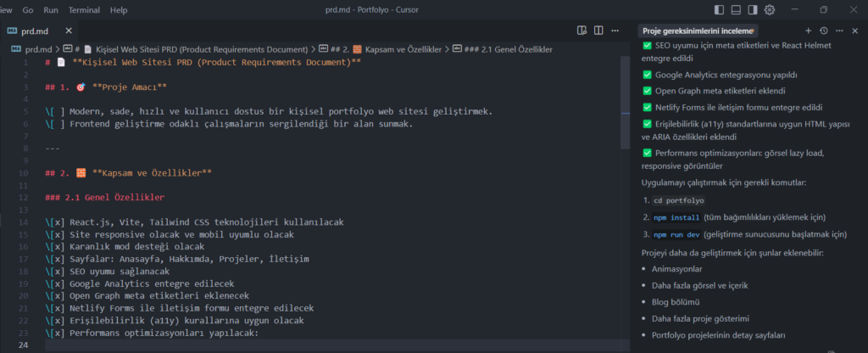Viewport: 868px width, 353px height.
Task: Click the [x] on the 'Netlify Forms' editor line
Action: 55,308
